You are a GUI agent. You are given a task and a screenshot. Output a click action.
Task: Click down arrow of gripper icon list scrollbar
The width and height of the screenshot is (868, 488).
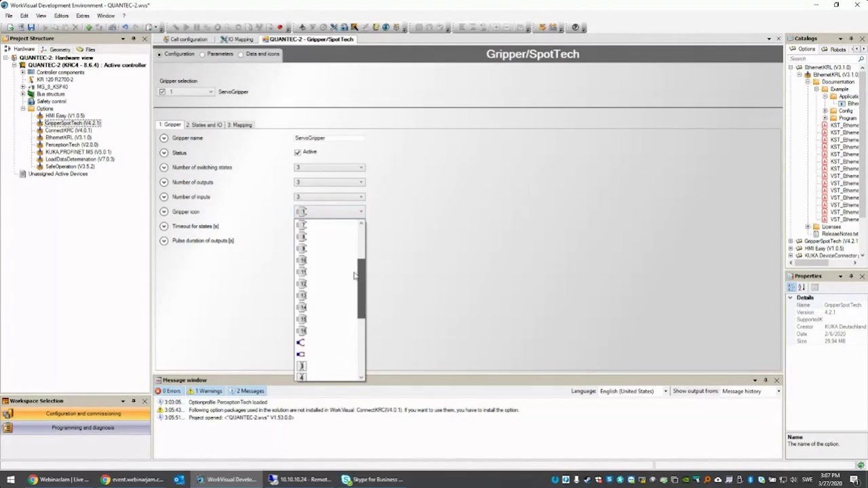click(x=361, y=377)
